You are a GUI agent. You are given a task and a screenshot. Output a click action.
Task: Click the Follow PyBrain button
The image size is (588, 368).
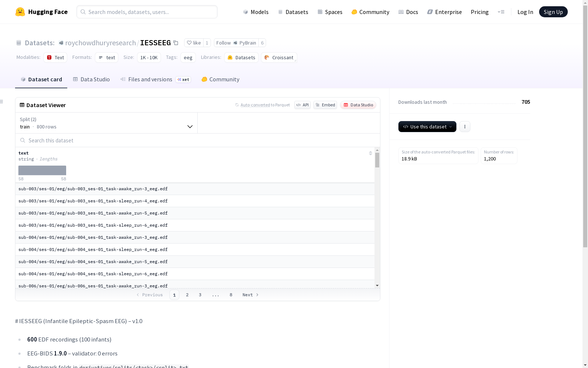point(236,43)
